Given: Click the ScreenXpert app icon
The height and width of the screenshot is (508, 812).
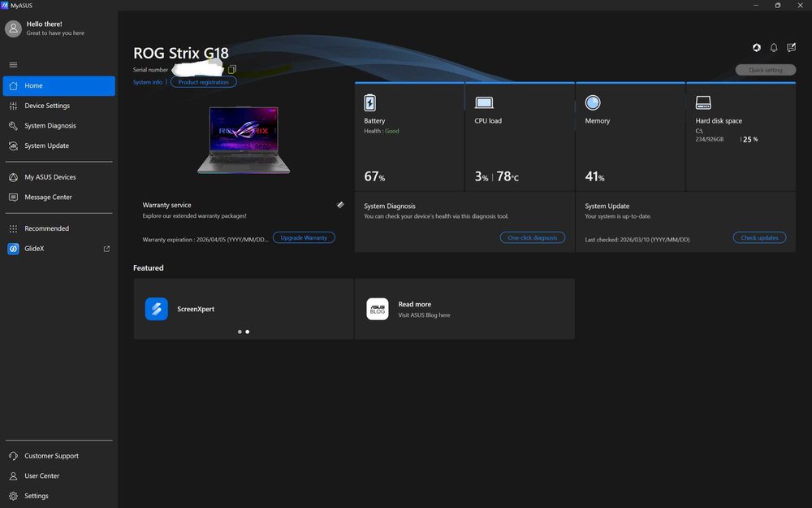Looking at the screenshot, I should 157,309.
